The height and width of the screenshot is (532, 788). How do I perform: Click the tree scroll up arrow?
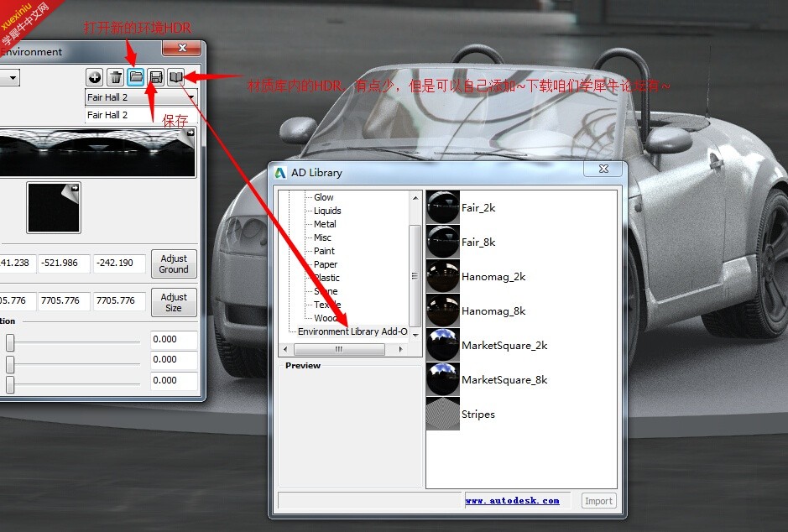click(x=415, y=198)
